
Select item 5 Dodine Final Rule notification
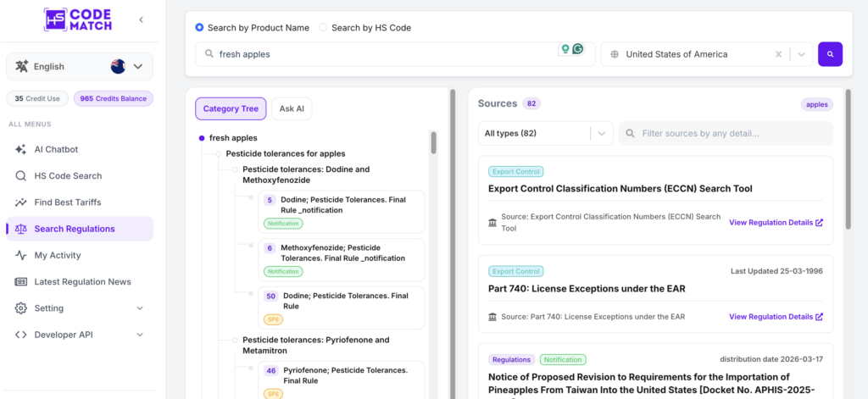[342, 211]
